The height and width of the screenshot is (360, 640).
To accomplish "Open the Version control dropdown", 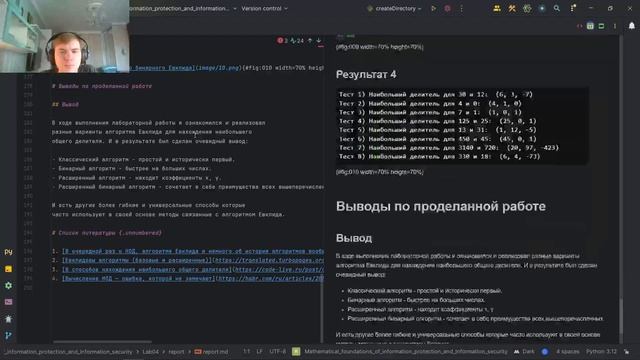I will pyautogui.click(x=264, y=9).
